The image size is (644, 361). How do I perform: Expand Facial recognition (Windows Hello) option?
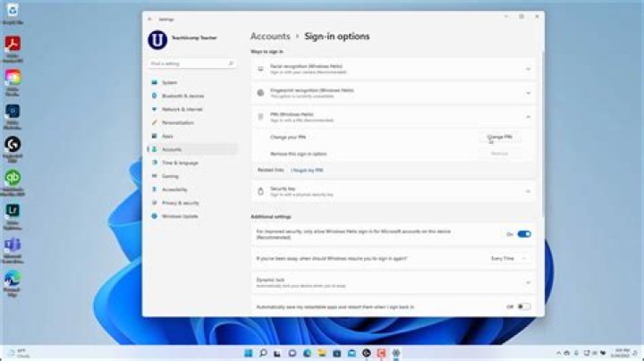pyautogui.click(x=394, y=69)
